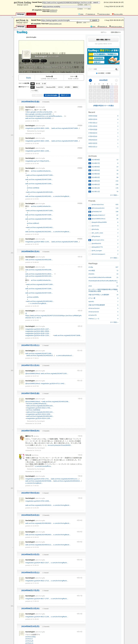138x644 pixels.
Task: Click the 2024年03月 archive list icon
Action: [x=90, y=178]
